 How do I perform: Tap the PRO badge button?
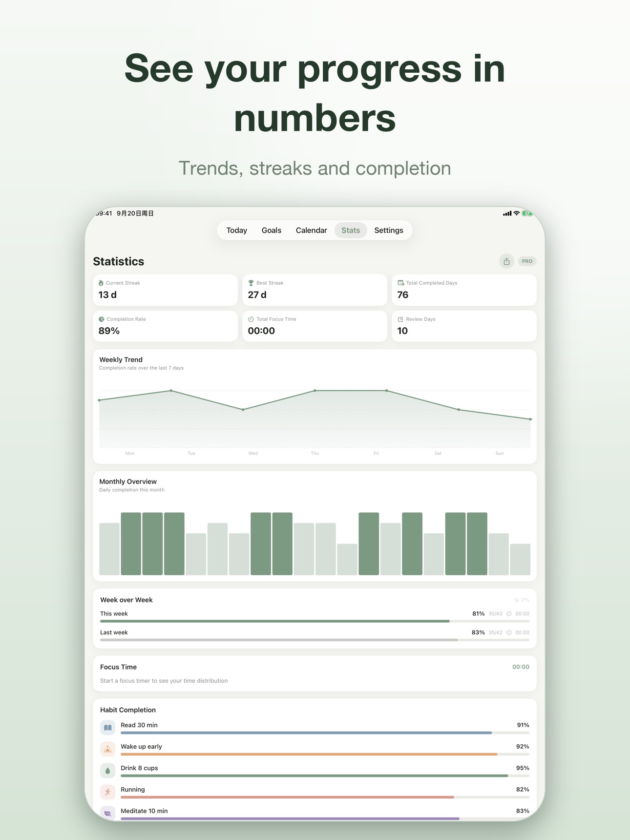tap(527, 261)
